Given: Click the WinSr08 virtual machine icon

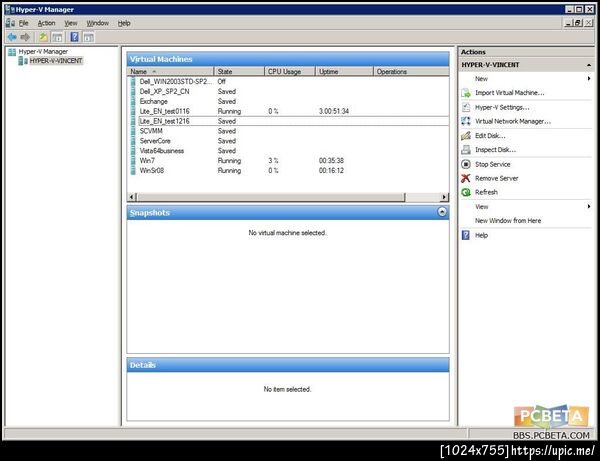Looking at the screenshot, I should point(133,171).
